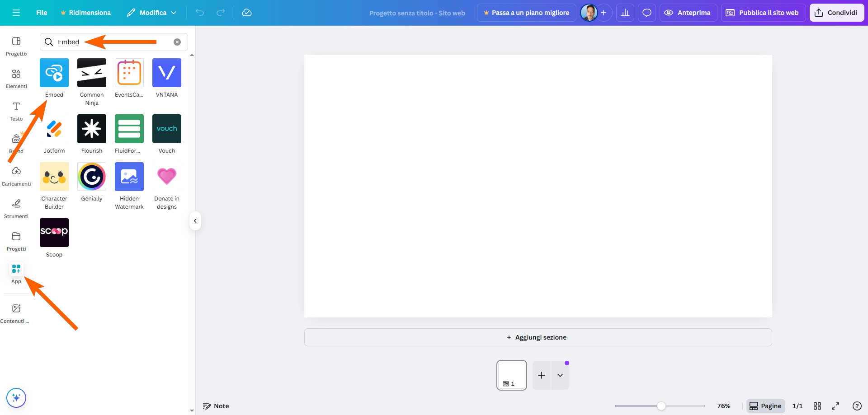
Task: Select Passa a un piano migliore
Action: point(527,13)
